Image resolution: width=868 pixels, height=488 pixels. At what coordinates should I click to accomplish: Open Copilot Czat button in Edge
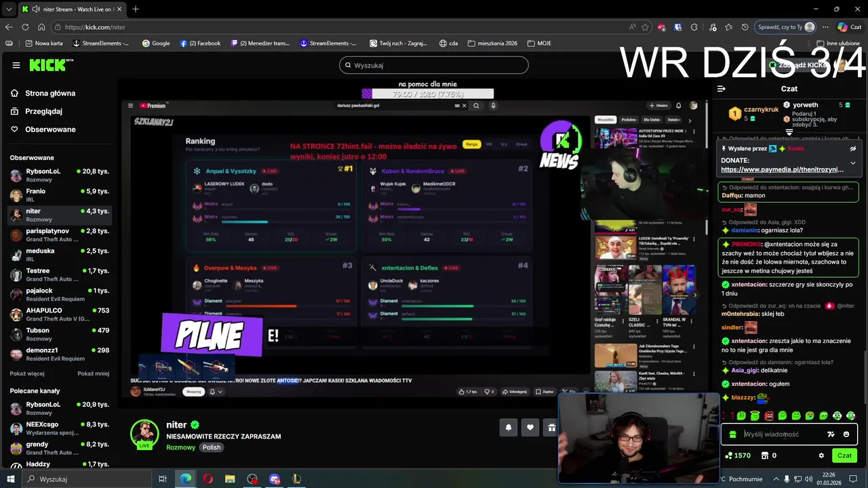(x=851, y=27)
